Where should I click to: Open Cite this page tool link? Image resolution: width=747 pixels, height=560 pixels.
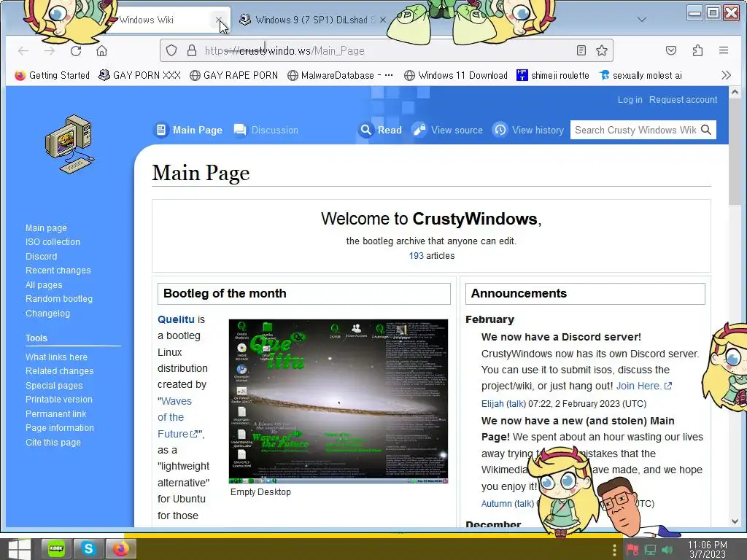53,443
